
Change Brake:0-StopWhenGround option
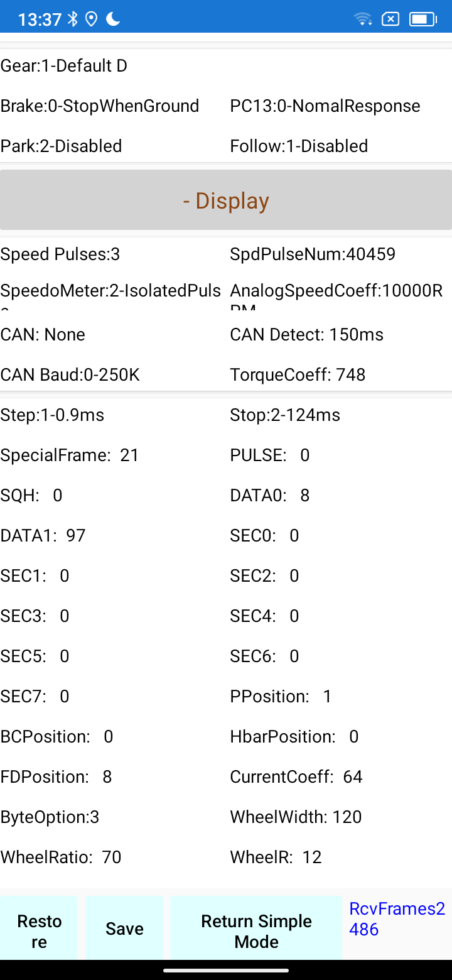click(100, 106)
